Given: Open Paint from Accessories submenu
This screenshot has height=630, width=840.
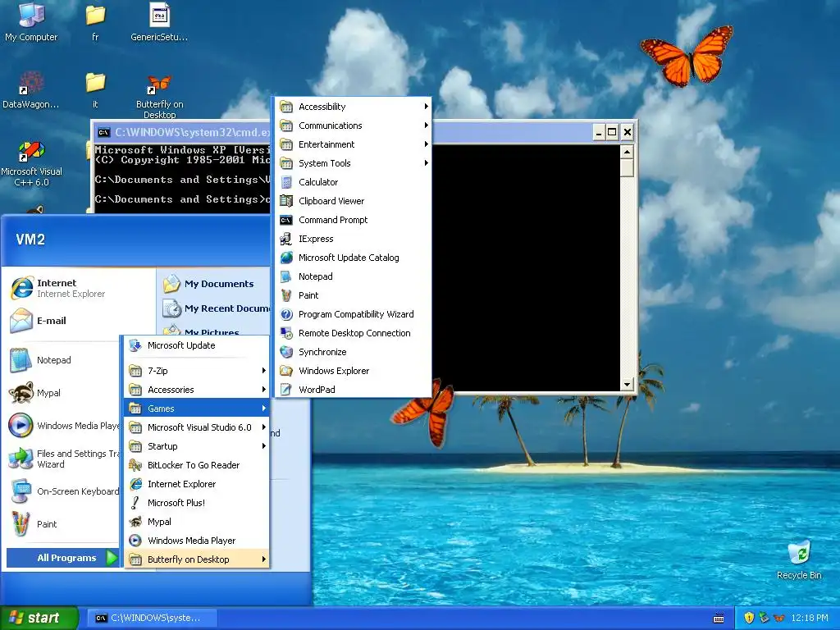Looking at the screenshot, I should pos(353,295).
